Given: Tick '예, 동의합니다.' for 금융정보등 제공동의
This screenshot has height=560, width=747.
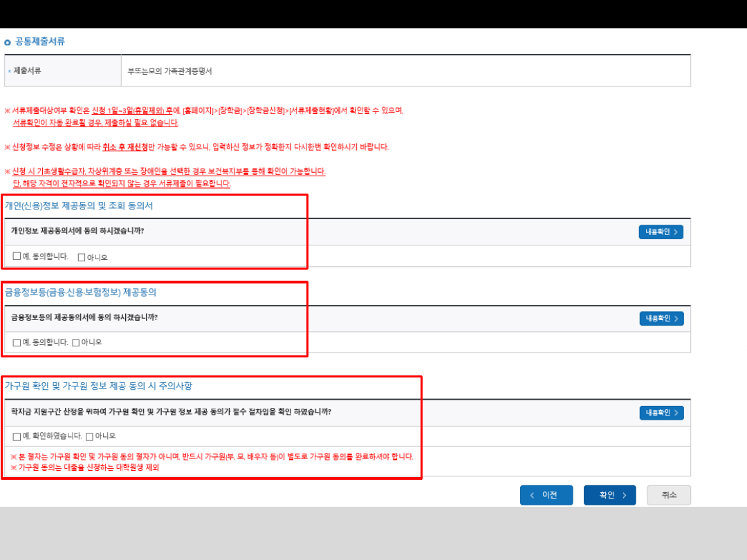Looking at the screenshot, I should coord(17,342).
